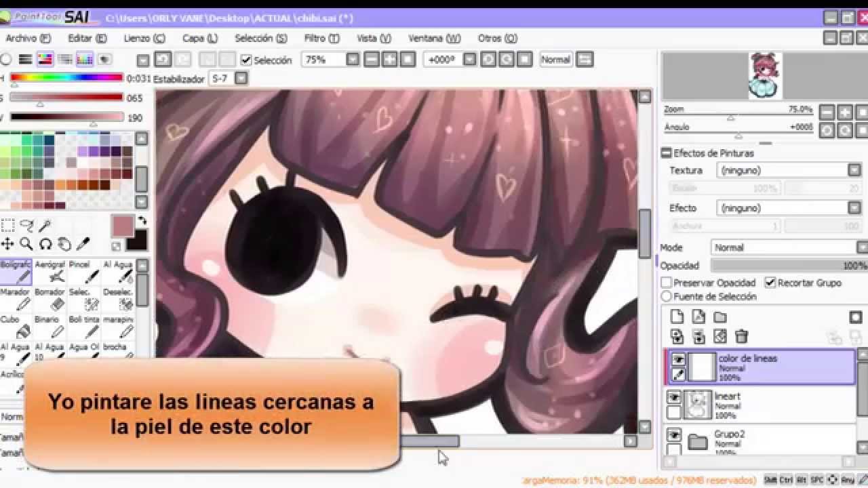Click the navigator chibi thumbnail
This screenshot has height=488, width=868.
[x=765, y=77]
